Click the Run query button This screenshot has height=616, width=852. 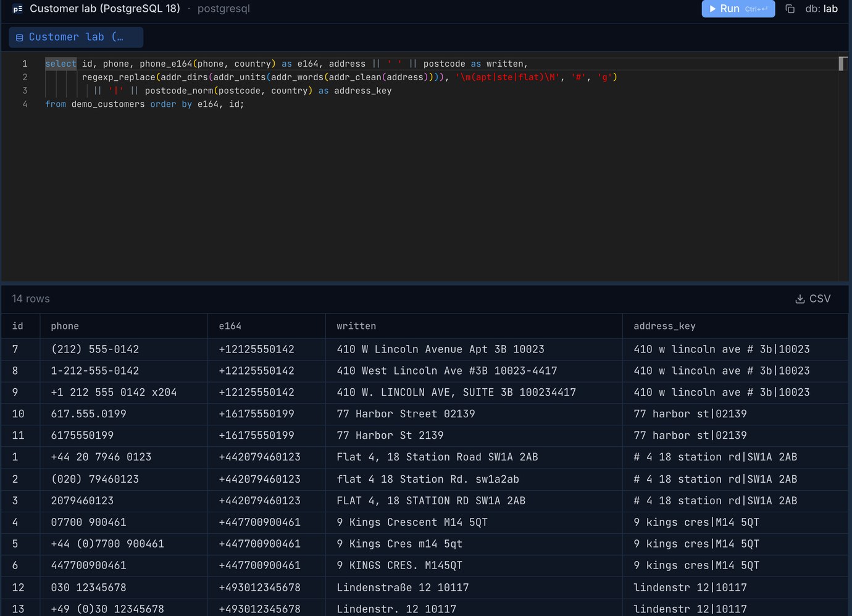738,9
